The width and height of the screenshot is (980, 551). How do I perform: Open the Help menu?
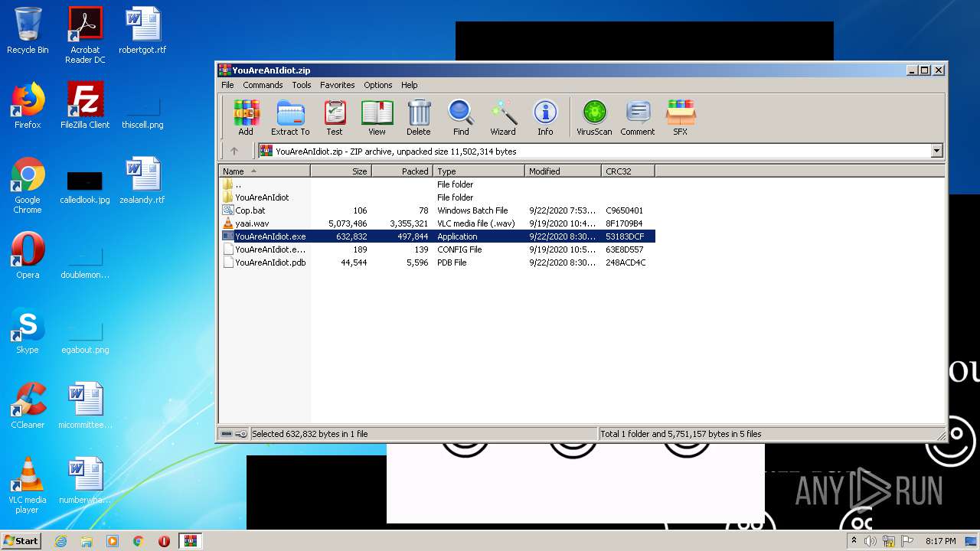click(x=410, y=85)
